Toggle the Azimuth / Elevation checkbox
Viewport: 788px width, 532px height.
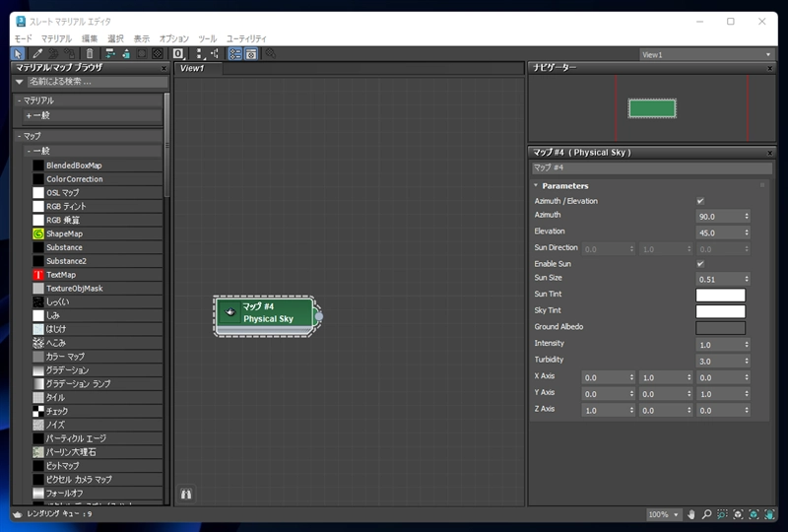[x=700, y=201]
